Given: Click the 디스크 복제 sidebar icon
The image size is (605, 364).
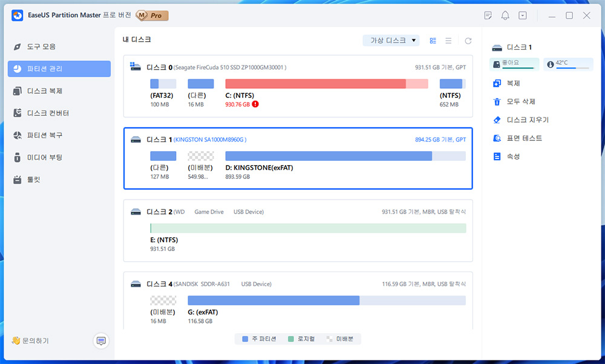Looking at the screenshot, I should click(x=18, y=91).
